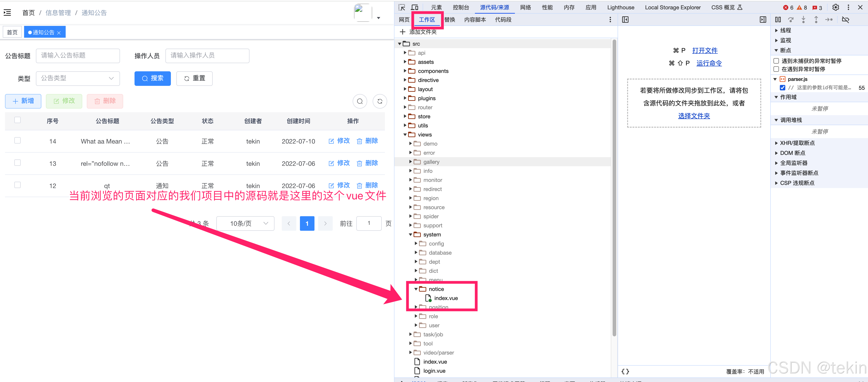Click the edit icon link for row 14
Screen dimensions: 868x382
pyautogui.click(x=339, y=141)
